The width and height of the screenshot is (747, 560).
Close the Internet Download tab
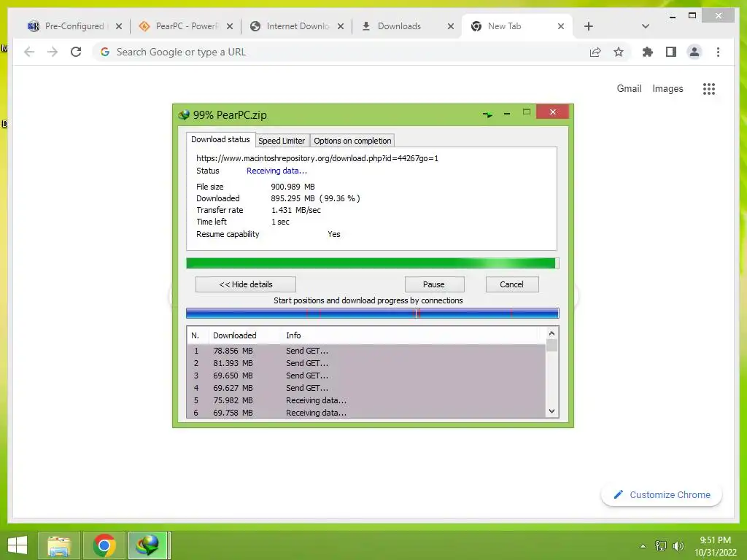[340, 26]
